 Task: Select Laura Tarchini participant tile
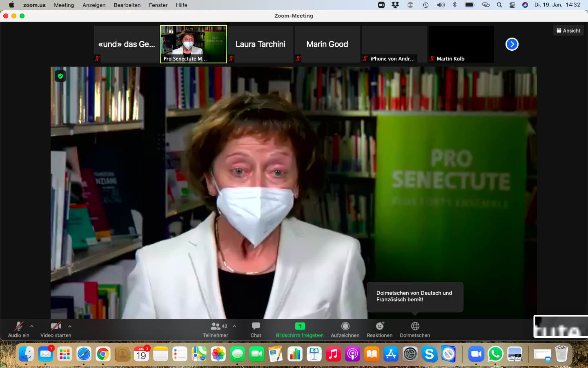pyautogui.click(x=261, y=44)
